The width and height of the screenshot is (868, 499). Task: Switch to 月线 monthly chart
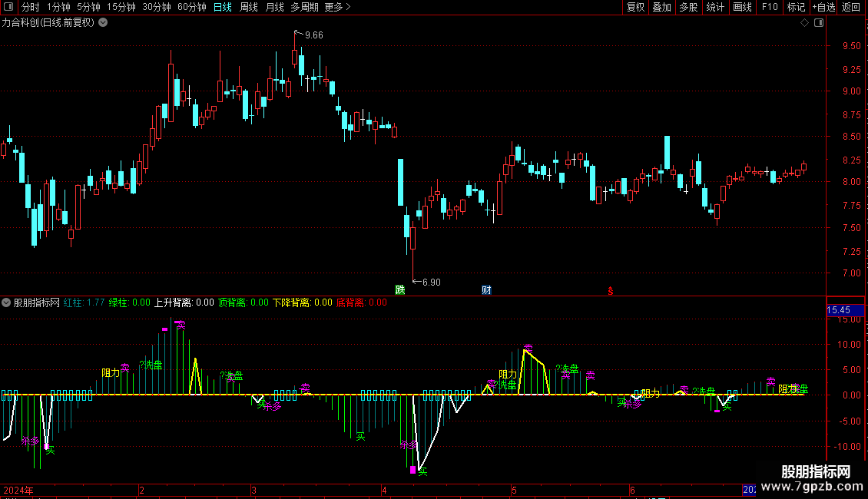pos(274,7)
